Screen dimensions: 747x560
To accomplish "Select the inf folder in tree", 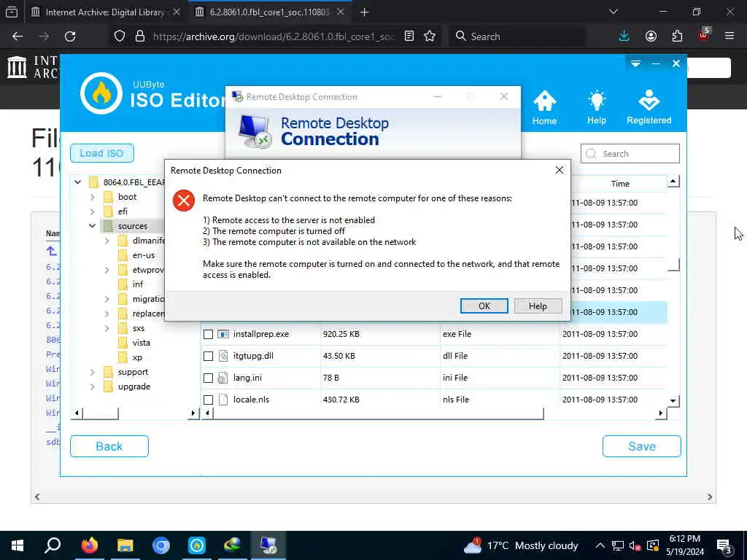I will point(138,284).
